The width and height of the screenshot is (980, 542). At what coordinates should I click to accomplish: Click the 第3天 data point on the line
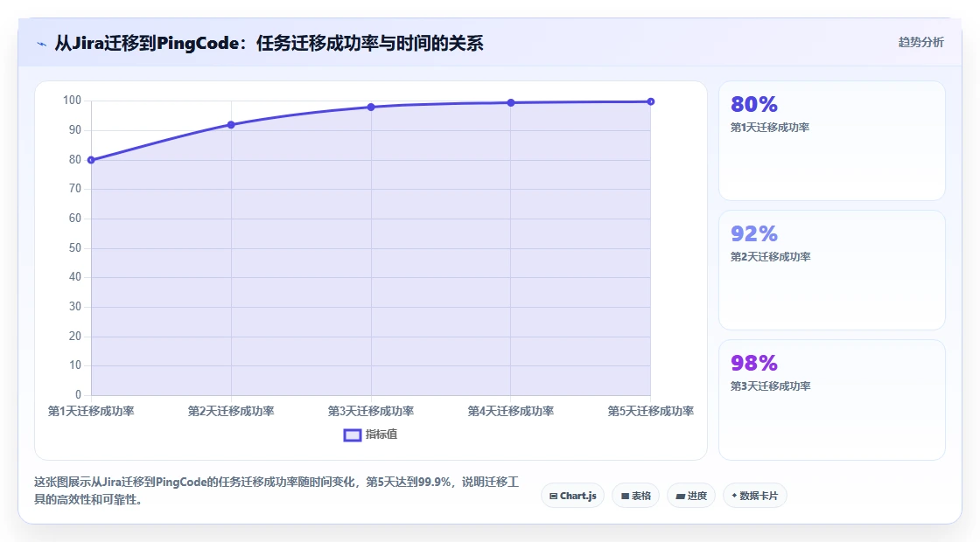tap(371, 107)
